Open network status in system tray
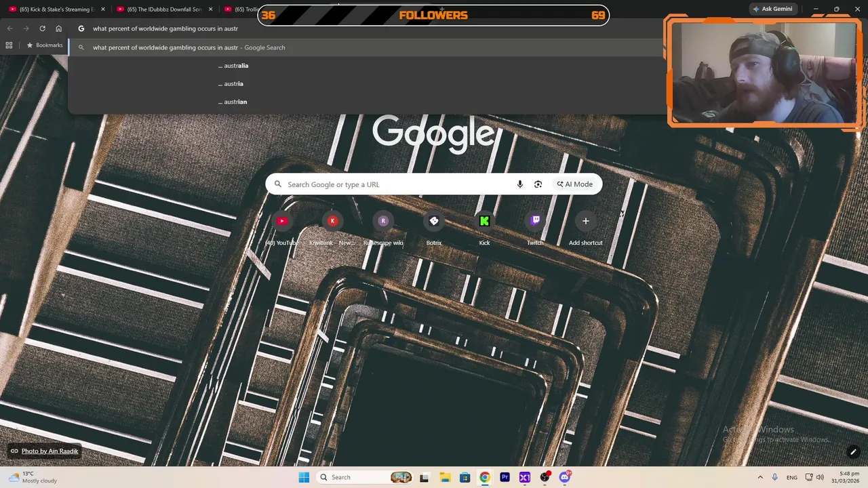The width and height of the screenshot is (868, 488). coord(809,477)
